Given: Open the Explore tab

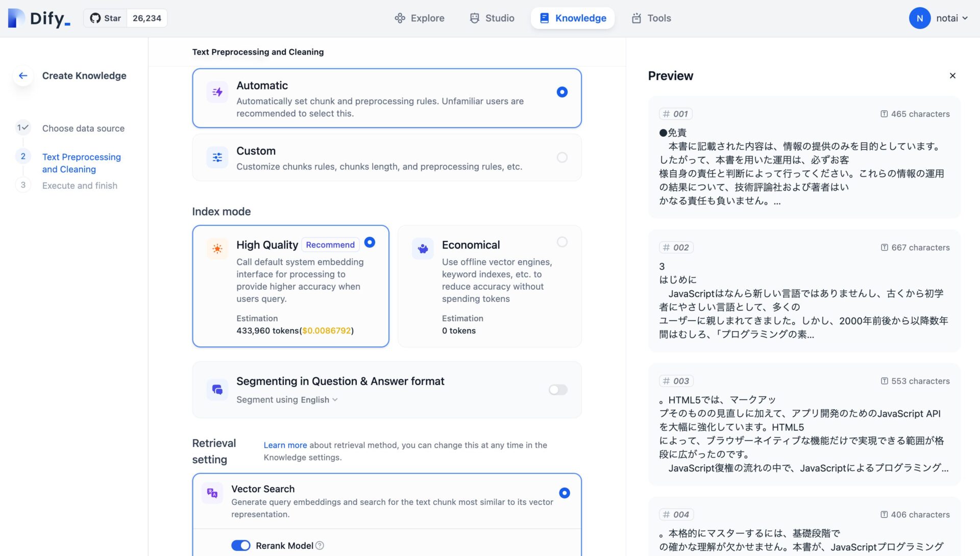Looking at the screenshot, I should (420, 18).
